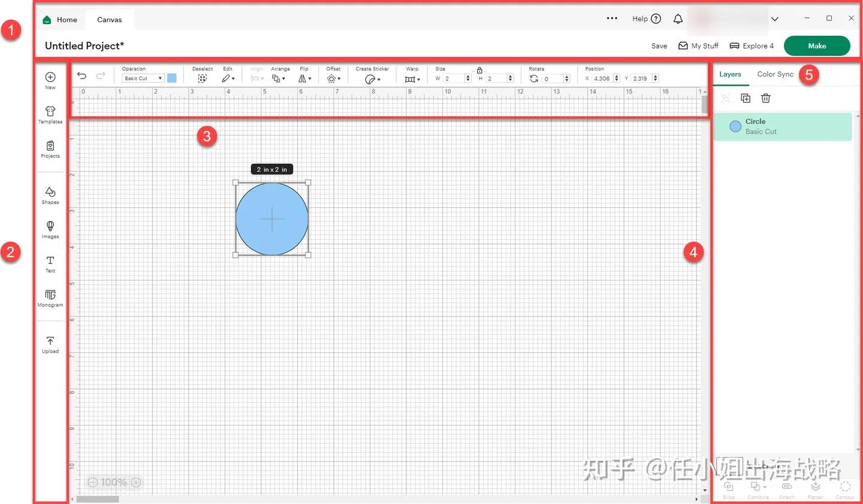863x504 pixels.
Task: Click the height (H) stepper arrows
Action: click(511, 79)
